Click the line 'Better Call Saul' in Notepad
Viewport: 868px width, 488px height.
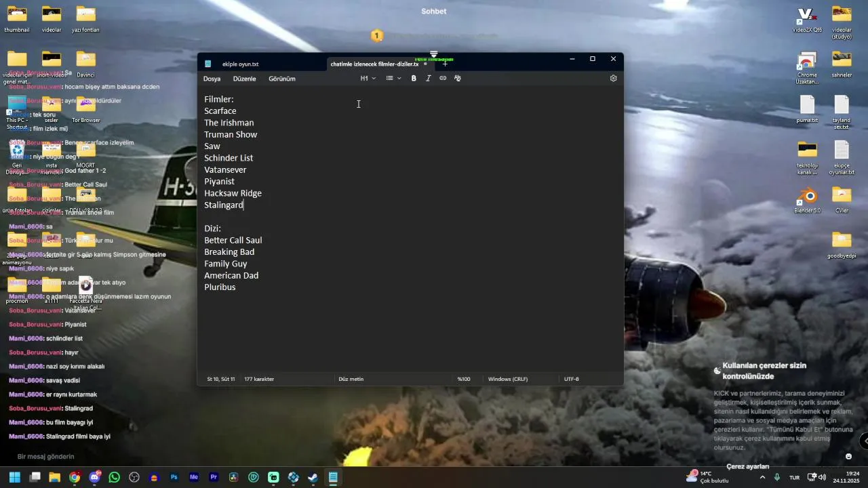click(x=233, y=240)
